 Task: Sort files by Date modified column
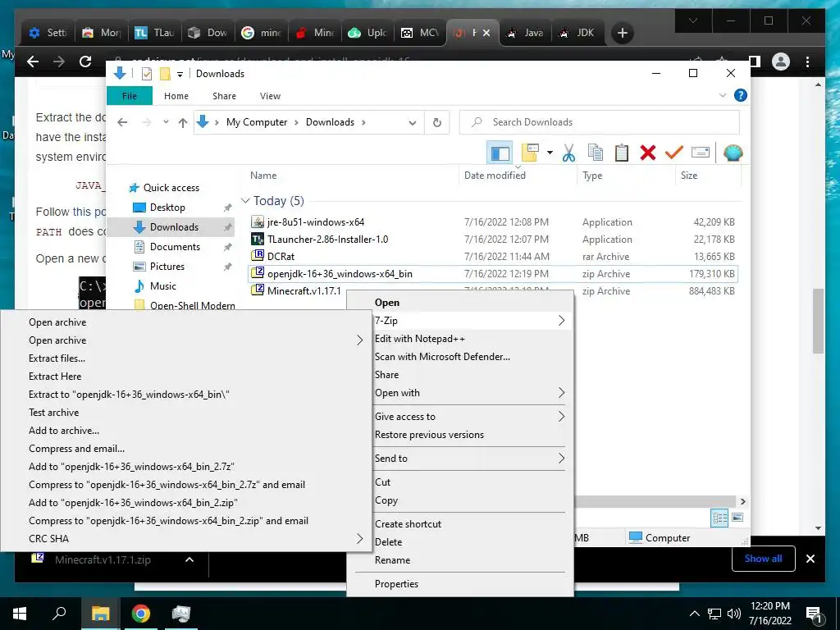pos(495,176)
